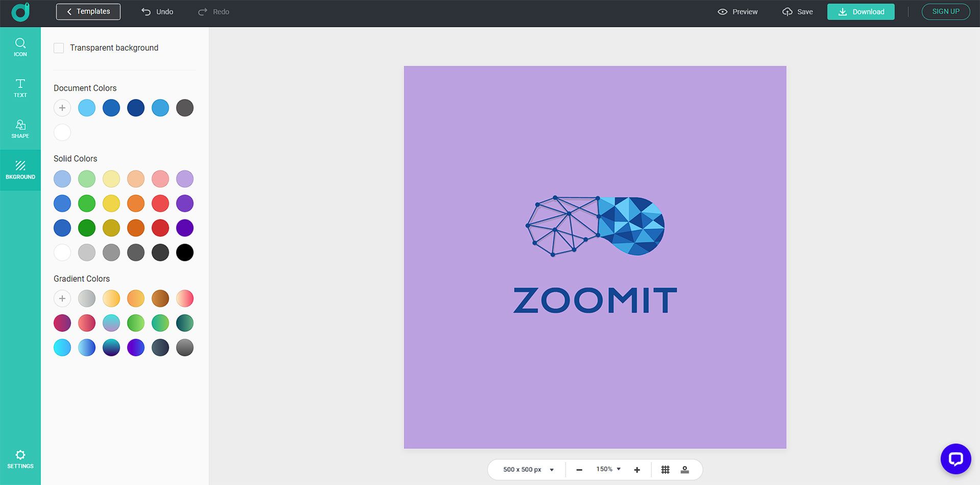Apply the dark gray gradient swatch
The width and height of the screenshot is (980, 485).
coord(185,348)
